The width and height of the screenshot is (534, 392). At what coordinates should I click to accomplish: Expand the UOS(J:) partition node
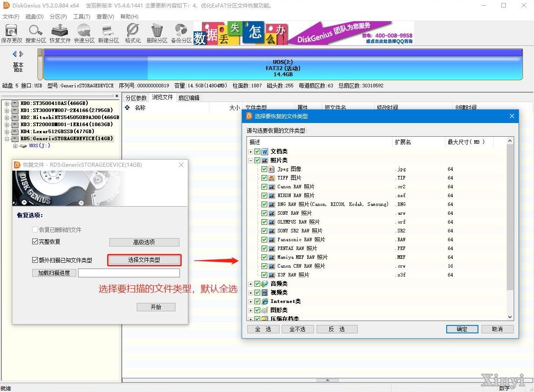15,146
